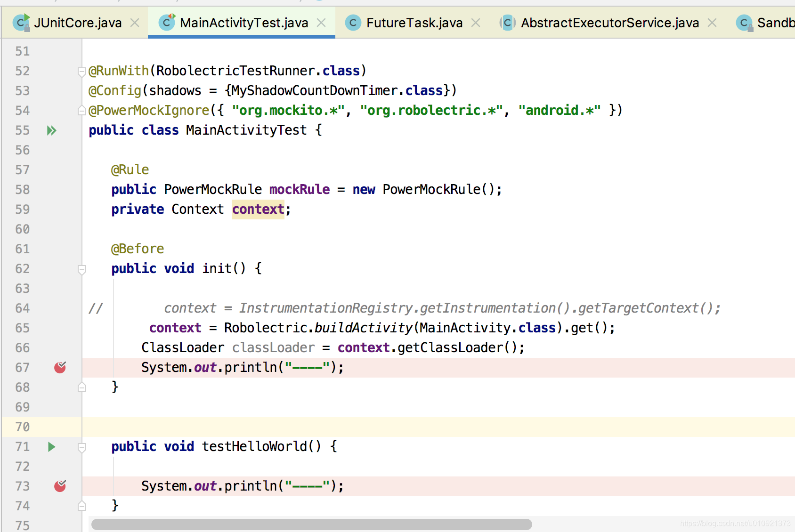Click the classLoader variable on line 66
This screenshot has height=532, width=795.
click(x=273, y=347)
